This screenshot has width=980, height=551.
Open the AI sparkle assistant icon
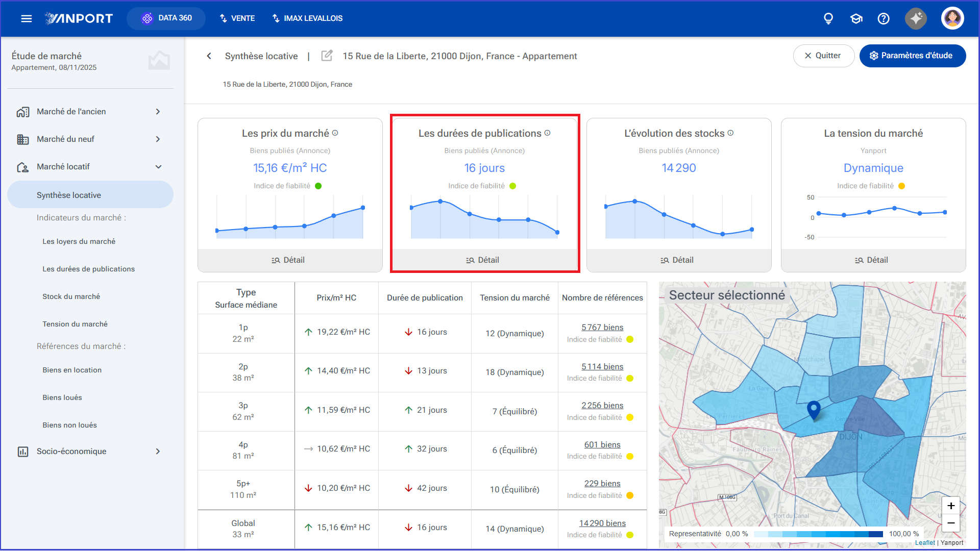tap(916, 18)
